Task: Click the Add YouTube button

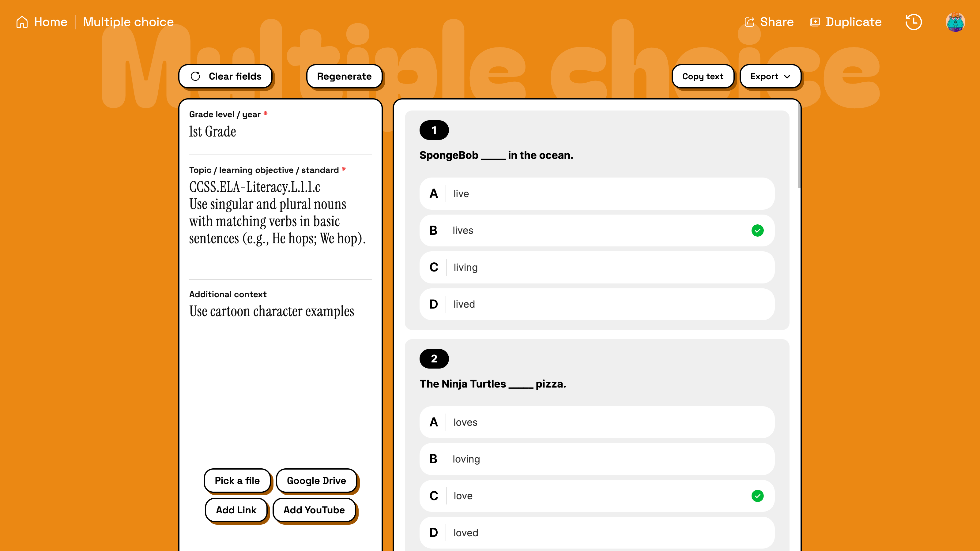Action: (x=314, y=510)
